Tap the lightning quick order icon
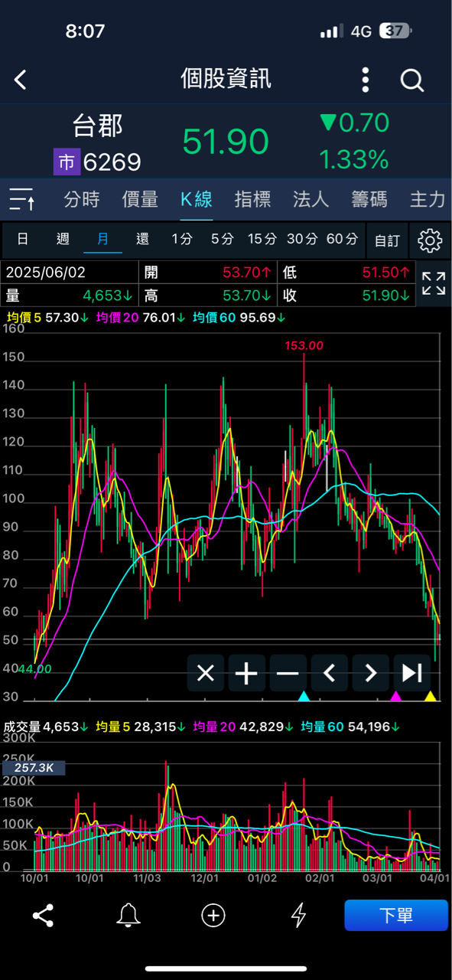Viewport: 452px width, 980px height. click(x=299, y=915)
